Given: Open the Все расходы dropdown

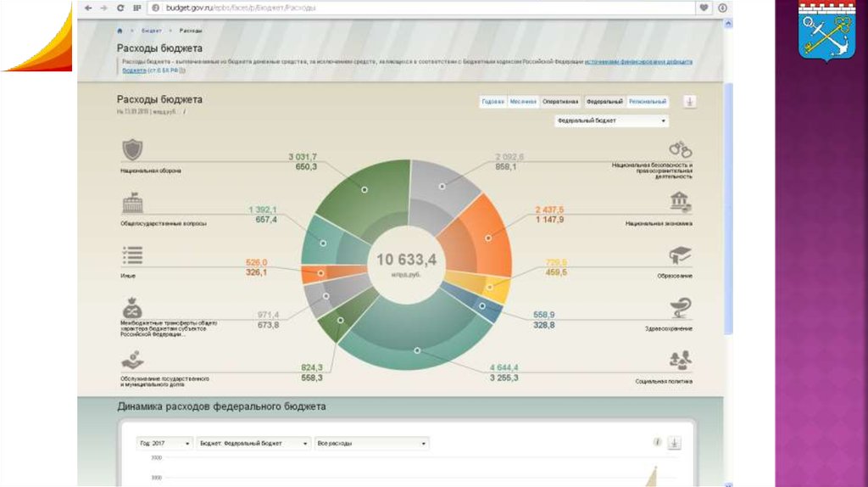Looking at the screenshot, I should (x=371, y=444).
